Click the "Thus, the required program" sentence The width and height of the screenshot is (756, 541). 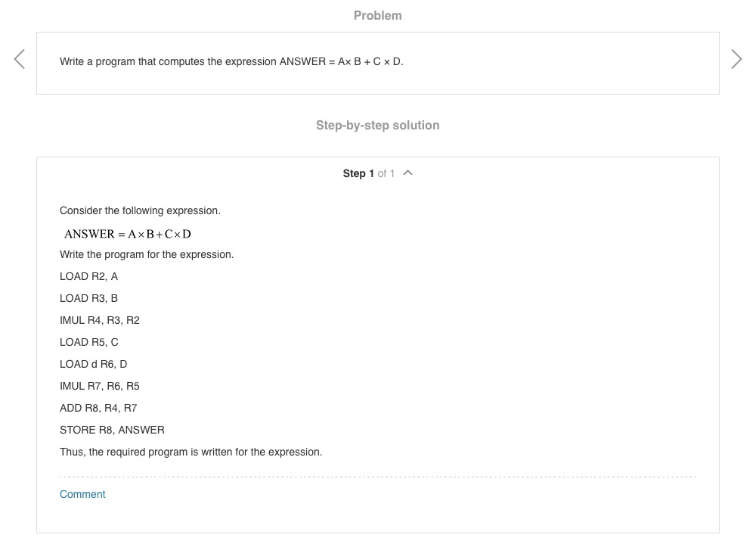coord(191,452)
